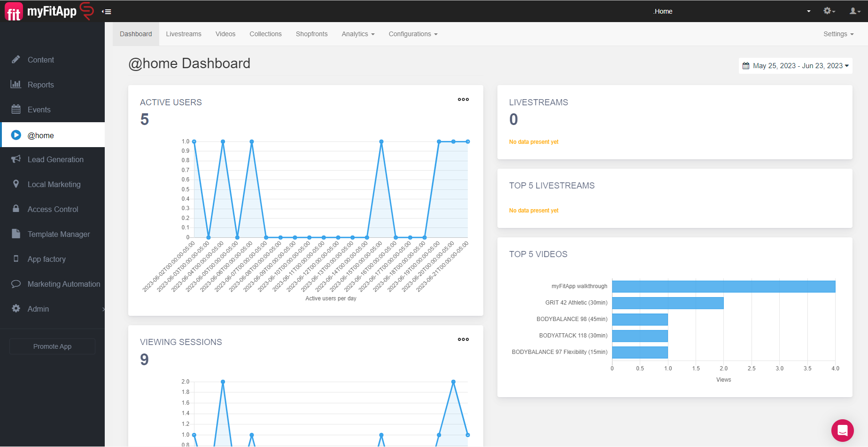Click the 2023-06-15 peak point in Active Users chart
The width and height of the screenshot is (868, 447).
pos(381,141)
